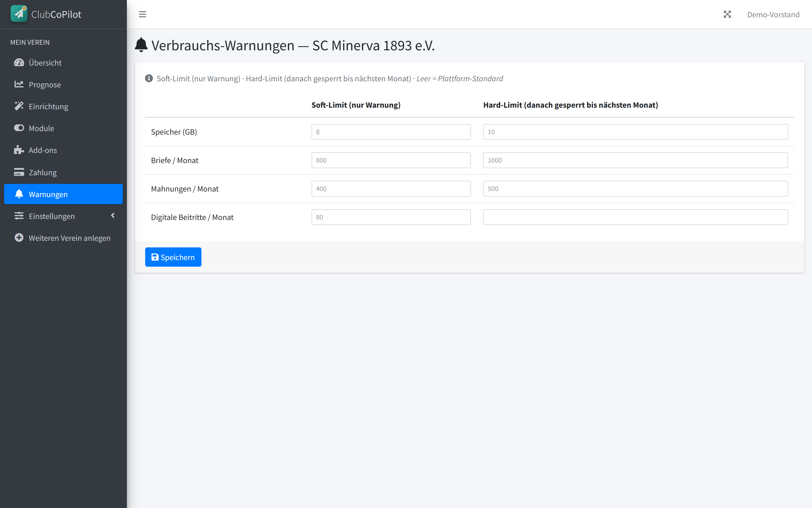Click the Leer = Plattform-Standard hint text
This screenshot has height=508, width=812.
[x=460, y=78]
